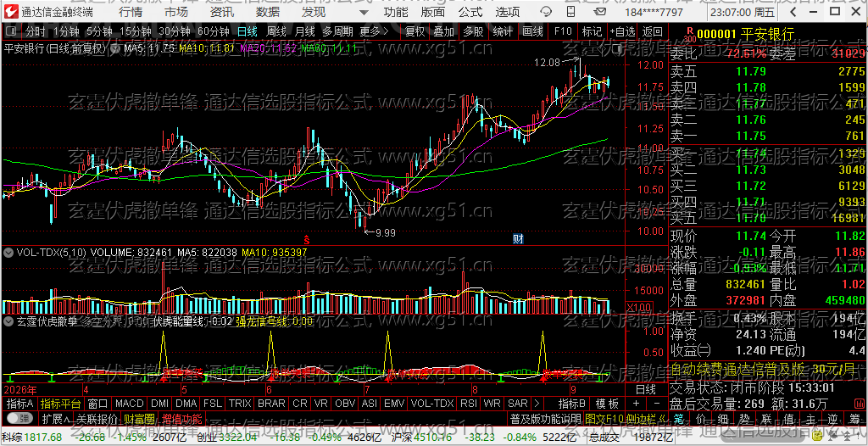Screen dimensions: 868x446
Task: Click the plus zoom button next to 模板
Action: coord(636,404)
